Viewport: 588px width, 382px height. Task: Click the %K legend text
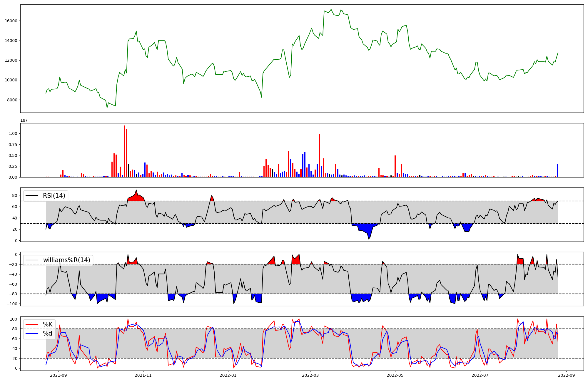tap(48, 324)
